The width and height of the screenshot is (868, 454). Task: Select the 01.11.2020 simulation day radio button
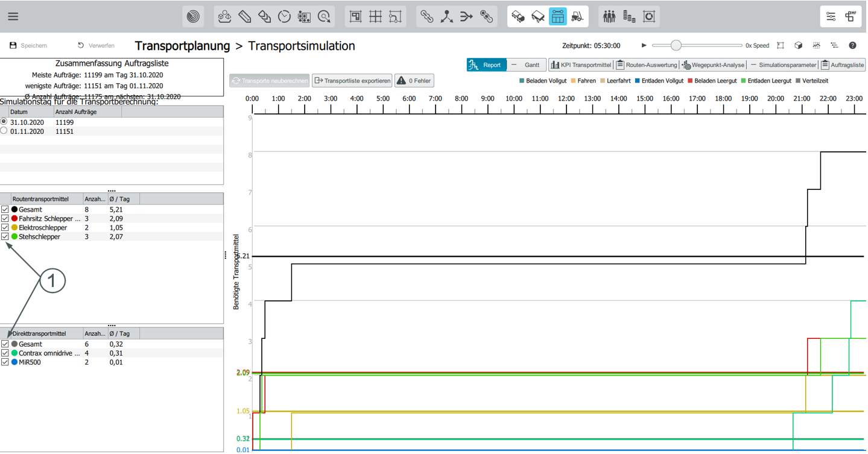click(x=4, y=131)
